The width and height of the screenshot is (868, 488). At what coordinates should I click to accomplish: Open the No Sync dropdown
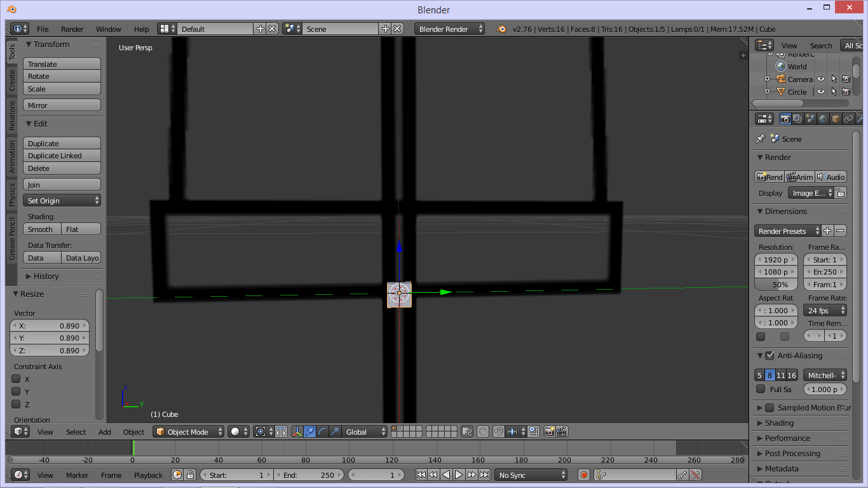coord(531,475)
